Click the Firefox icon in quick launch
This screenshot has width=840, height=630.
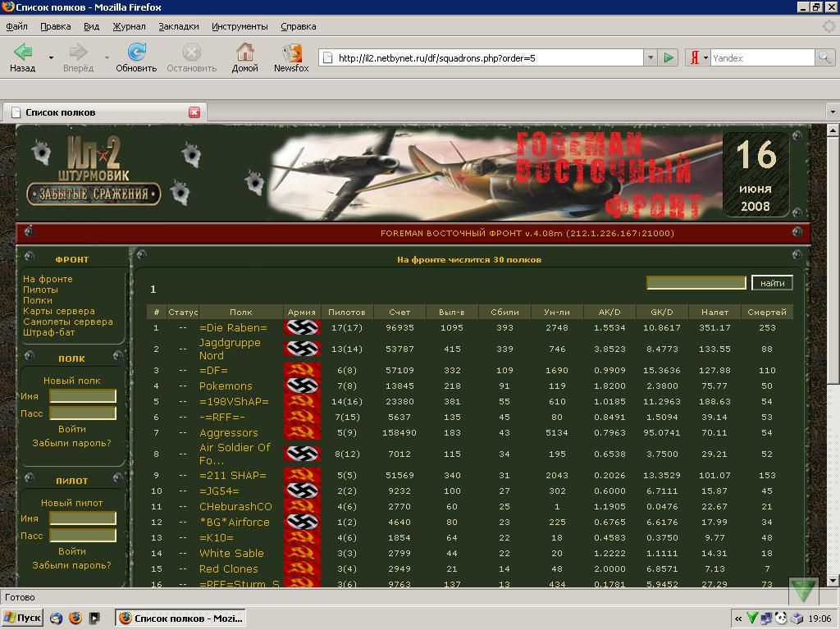(x=75, y=618)
